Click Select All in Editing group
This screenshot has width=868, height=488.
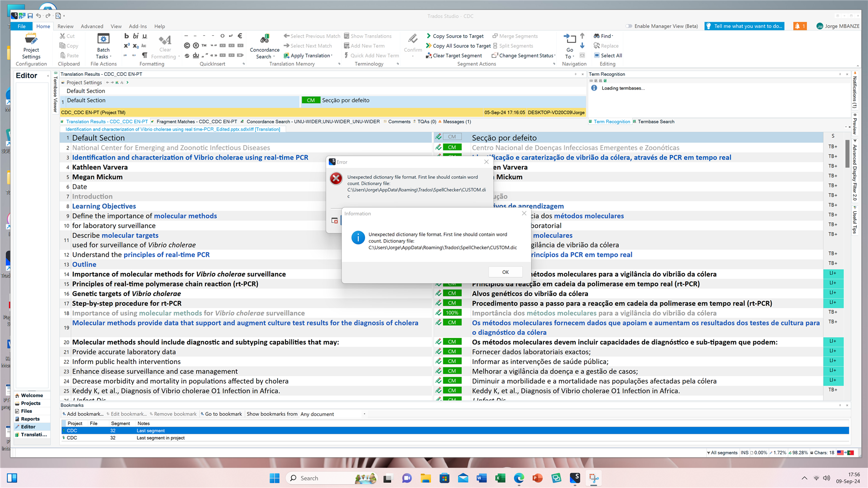(608, 55)
